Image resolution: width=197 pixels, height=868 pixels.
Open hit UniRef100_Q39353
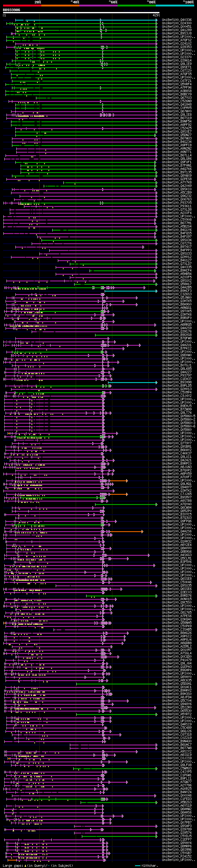(x=176, y=47)
